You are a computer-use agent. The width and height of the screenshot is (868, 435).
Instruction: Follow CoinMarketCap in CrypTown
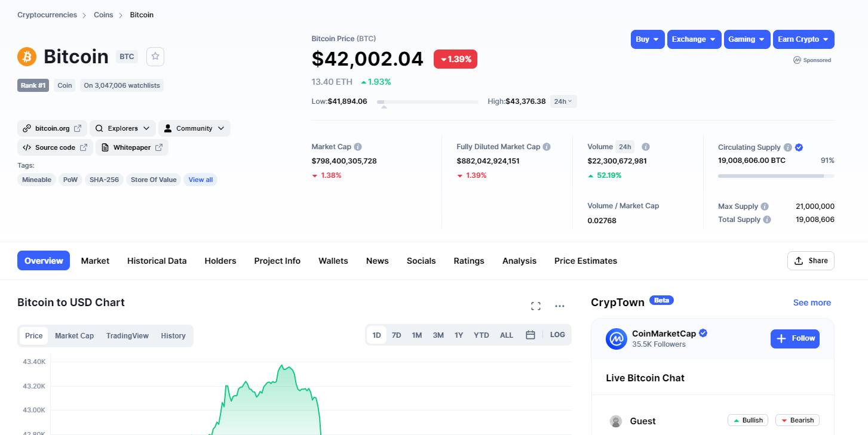coord(795,338)
